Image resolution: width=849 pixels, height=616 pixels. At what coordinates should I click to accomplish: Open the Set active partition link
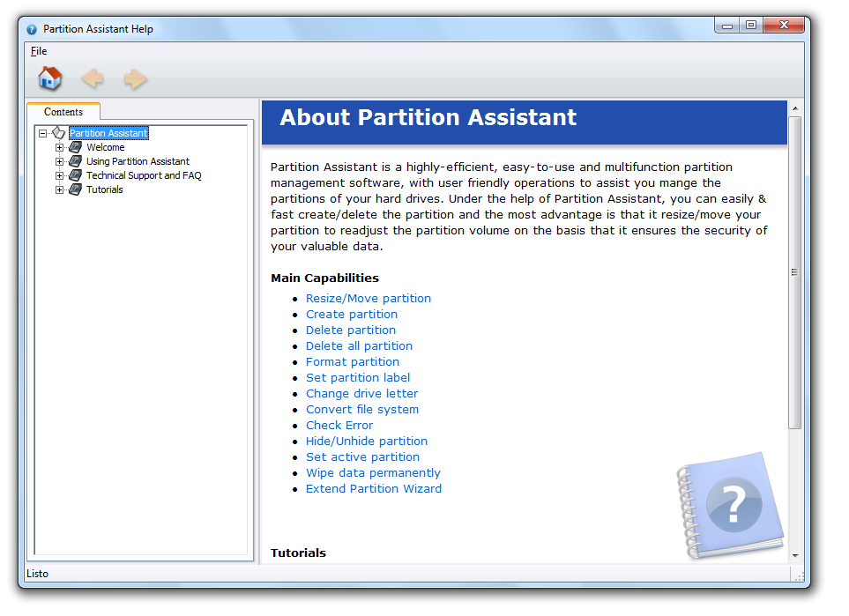click(x=362, y=456)
